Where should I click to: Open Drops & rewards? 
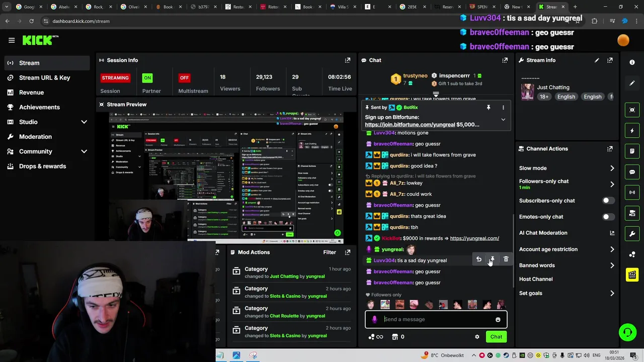(46, 166)
